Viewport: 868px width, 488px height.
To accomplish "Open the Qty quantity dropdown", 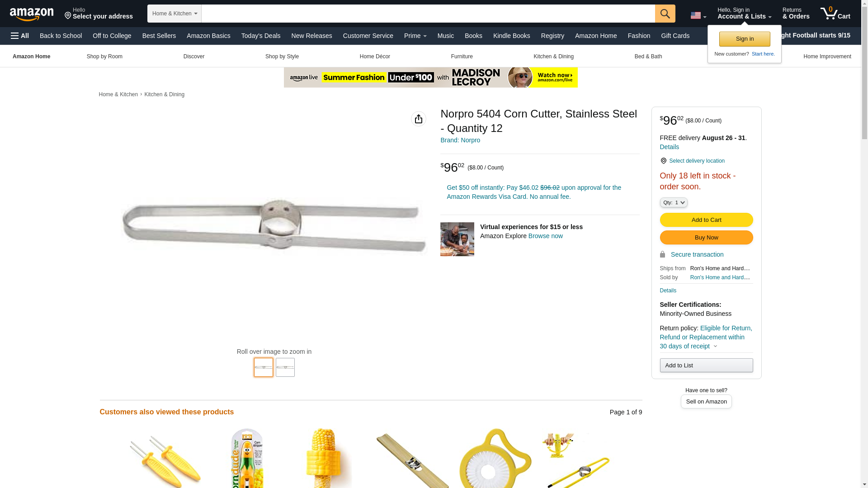I will point(674,202).
